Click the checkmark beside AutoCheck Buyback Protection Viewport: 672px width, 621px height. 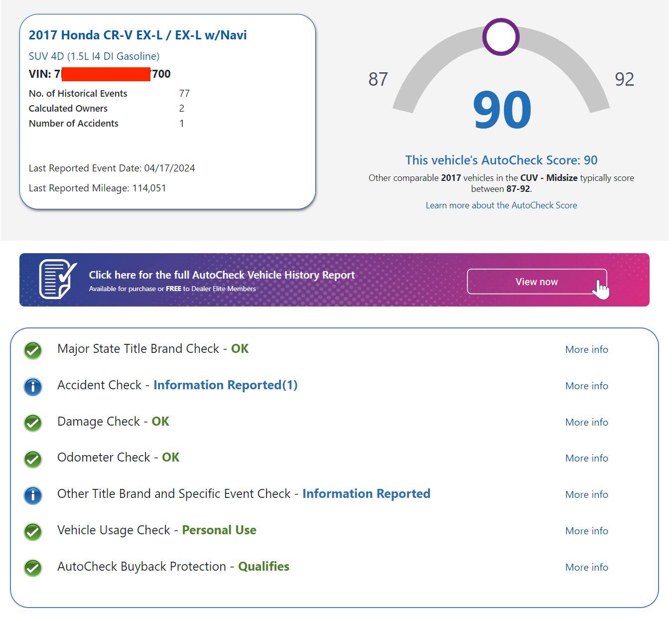tap(33, 568)
